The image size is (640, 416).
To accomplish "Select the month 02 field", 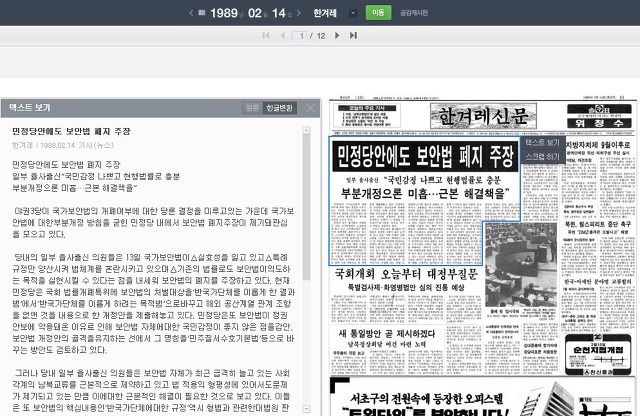I will 255,13.
